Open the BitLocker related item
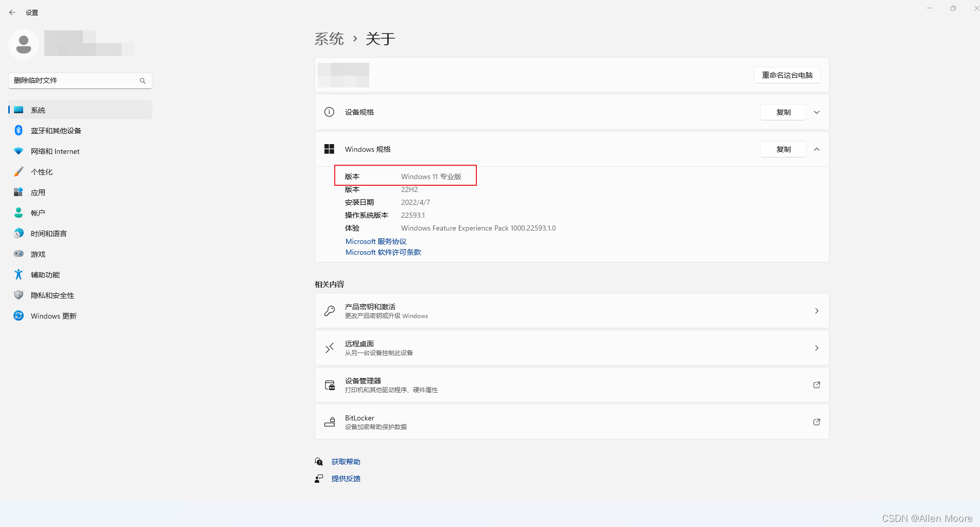980x527 pixels. pos(572,422)
